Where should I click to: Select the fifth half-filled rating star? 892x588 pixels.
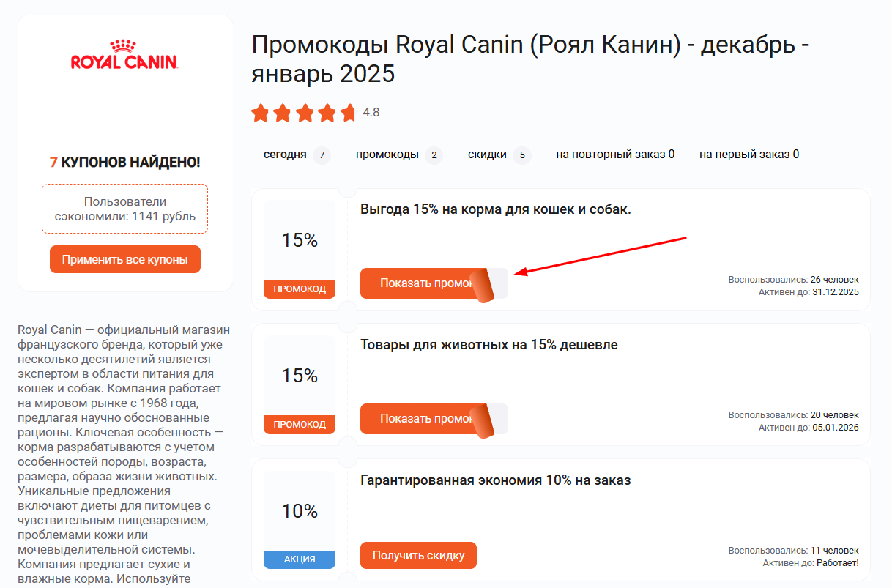347,113
